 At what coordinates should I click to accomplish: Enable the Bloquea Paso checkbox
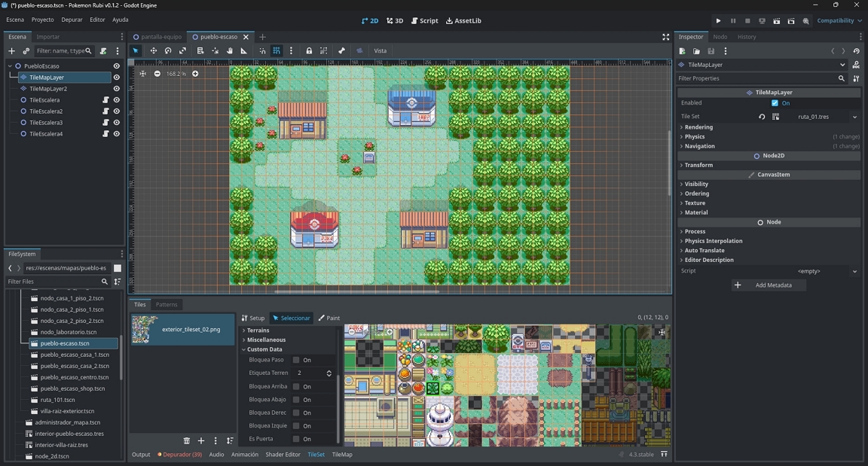296,360
